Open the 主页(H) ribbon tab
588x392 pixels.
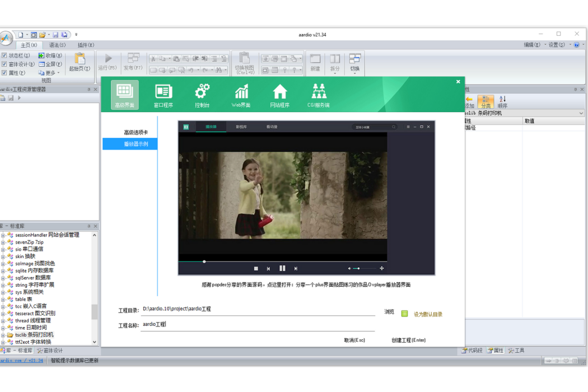point(29,45)
